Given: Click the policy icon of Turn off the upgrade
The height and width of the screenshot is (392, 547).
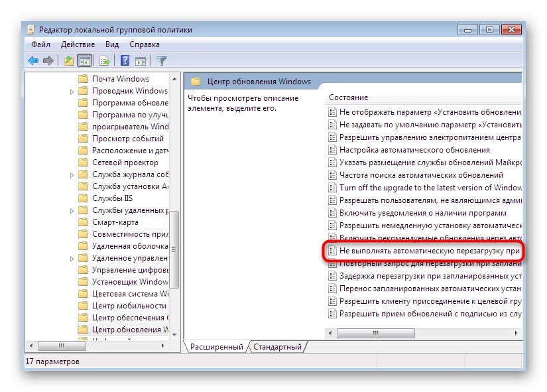Looking at the screenshot, I should click(x=332, y=188).
